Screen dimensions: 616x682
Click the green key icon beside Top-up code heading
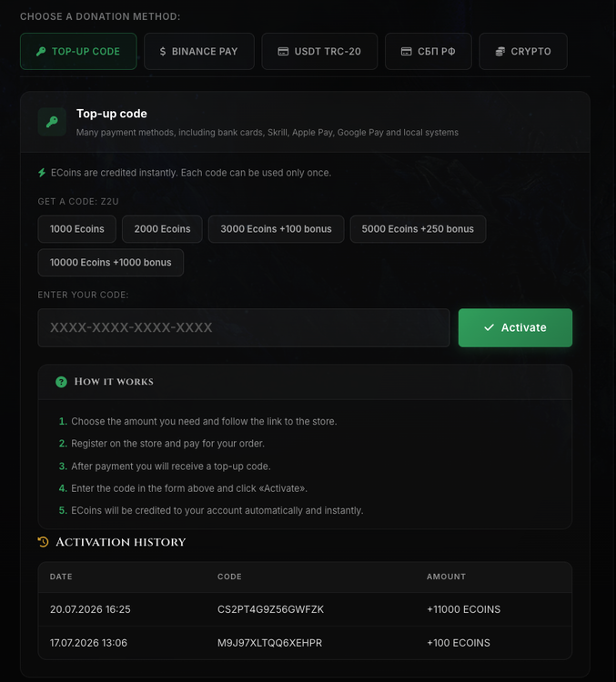(52, 122)
